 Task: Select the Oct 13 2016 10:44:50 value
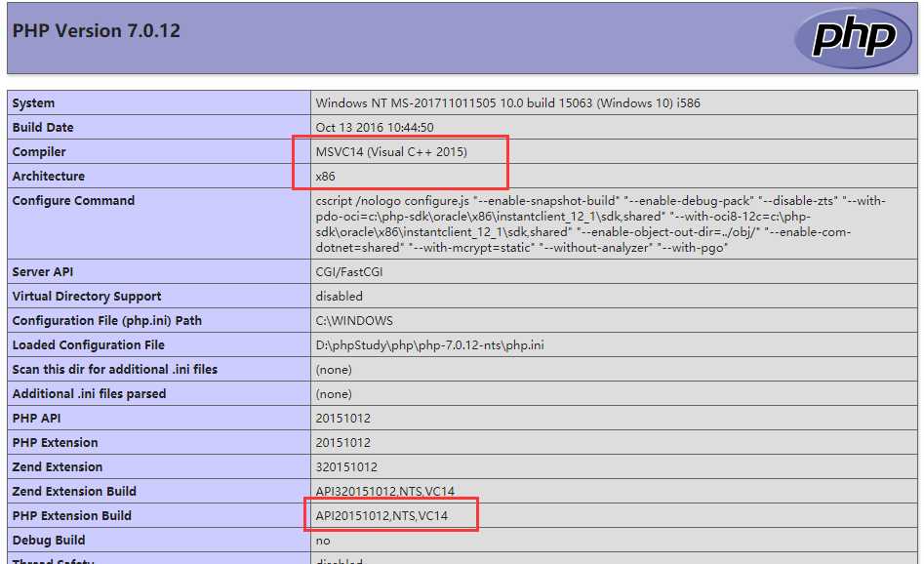pos(375,127)
